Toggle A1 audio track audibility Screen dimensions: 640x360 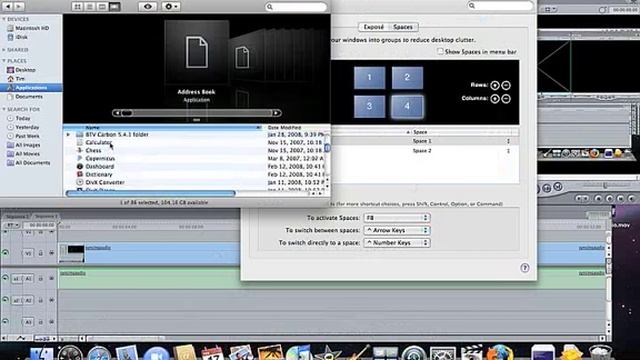click(5, 279)
